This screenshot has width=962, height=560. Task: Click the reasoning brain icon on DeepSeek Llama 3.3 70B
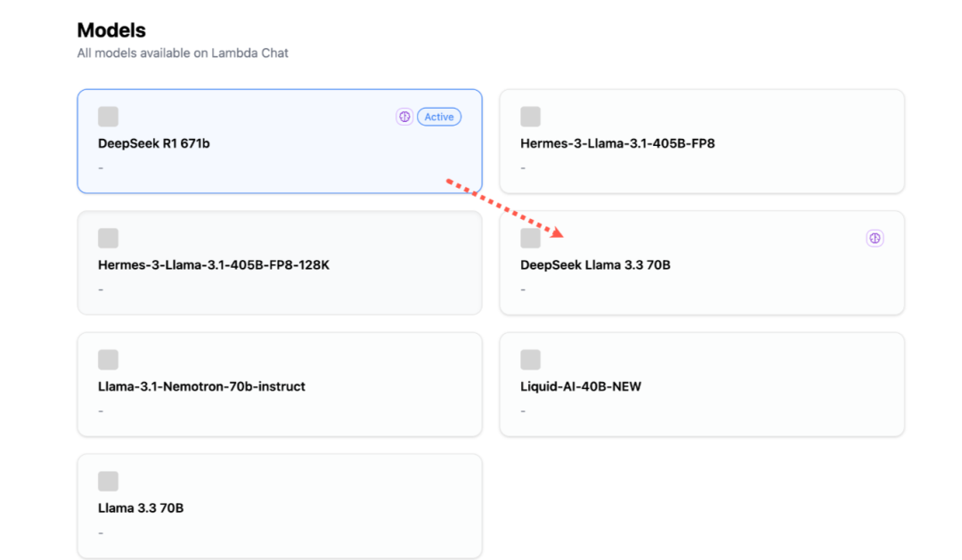click(x=875, y=238)
